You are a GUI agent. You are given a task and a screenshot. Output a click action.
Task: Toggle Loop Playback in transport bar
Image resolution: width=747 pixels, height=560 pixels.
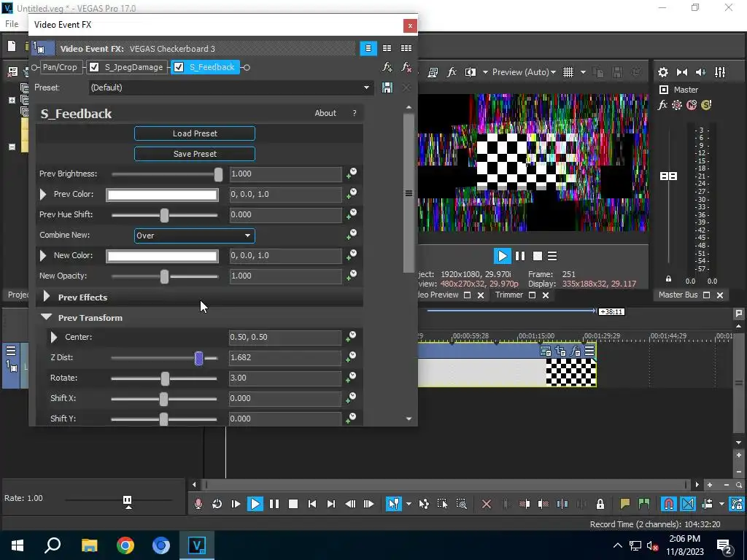pyautogui.click(x=217, y=504)
